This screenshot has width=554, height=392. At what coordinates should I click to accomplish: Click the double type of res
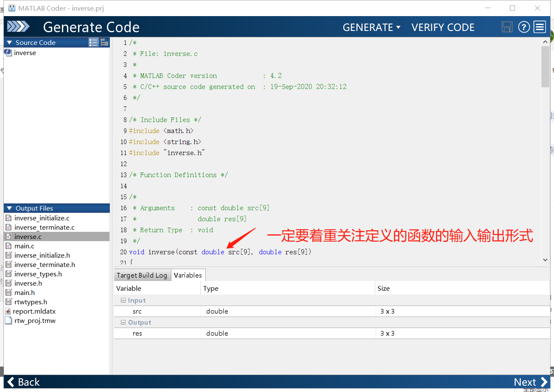pos(217,333)
